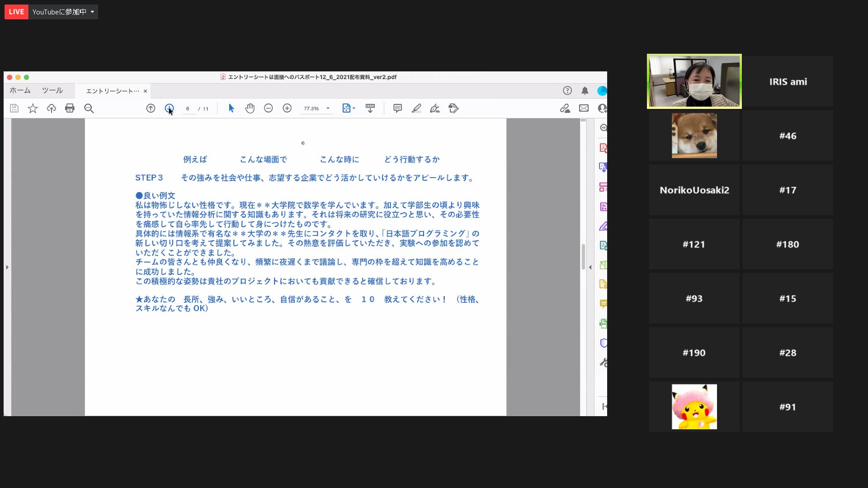Click the star bookmark icon
This screenshot has width=868, height=488.
[x=33, y=108]
